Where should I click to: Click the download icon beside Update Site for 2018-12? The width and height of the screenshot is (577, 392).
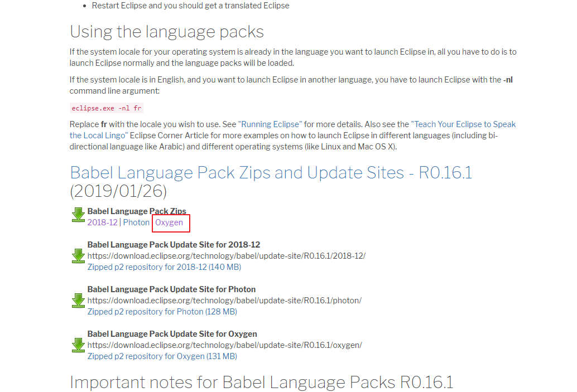78,255
